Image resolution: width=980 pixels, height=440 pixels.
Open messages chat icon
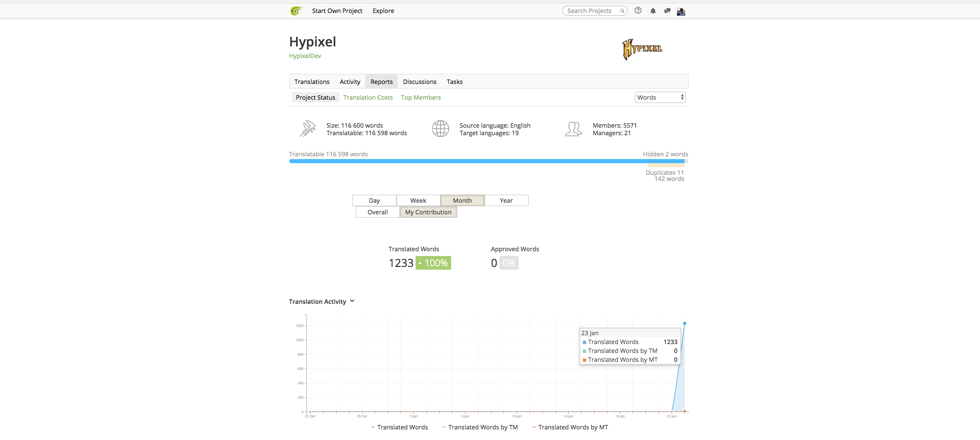(x=667, y=11)
